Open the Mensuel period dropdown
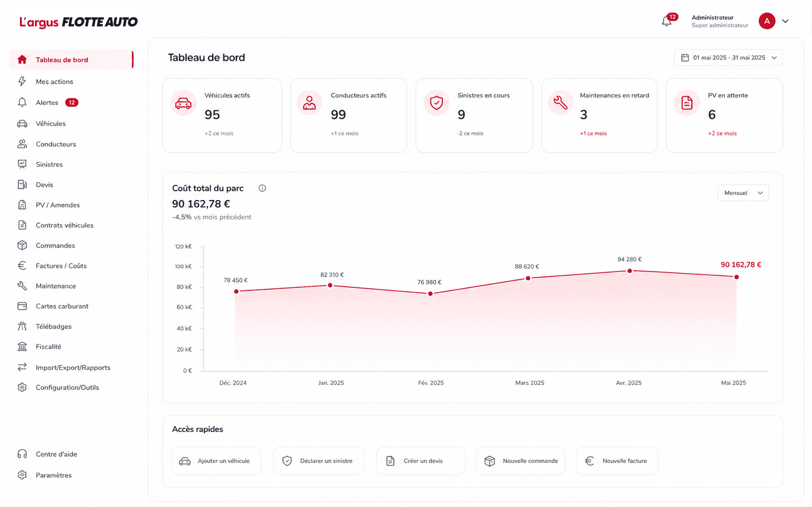 tap(743, 193)
